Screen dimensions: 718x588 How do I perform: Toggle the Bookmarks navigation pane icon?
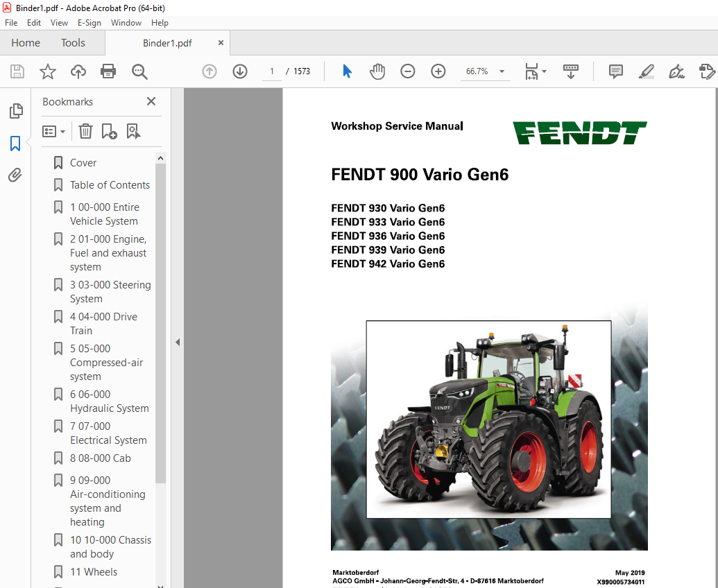click(15, 144)
